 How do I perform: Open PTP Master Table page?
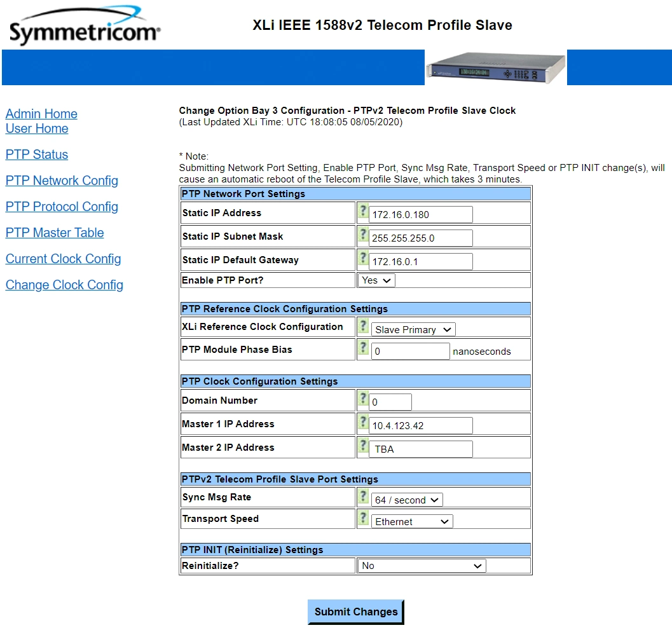[55, 233]
